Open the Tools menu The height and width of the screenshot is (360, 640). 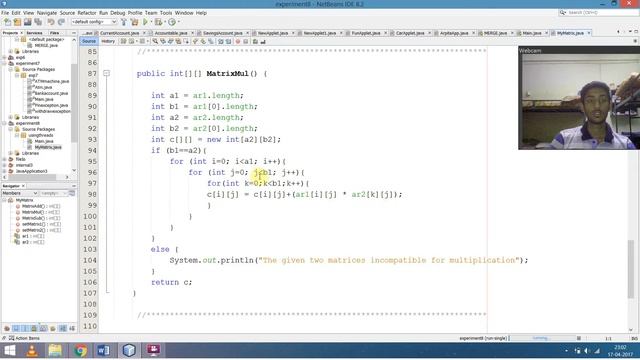(166, 13)
